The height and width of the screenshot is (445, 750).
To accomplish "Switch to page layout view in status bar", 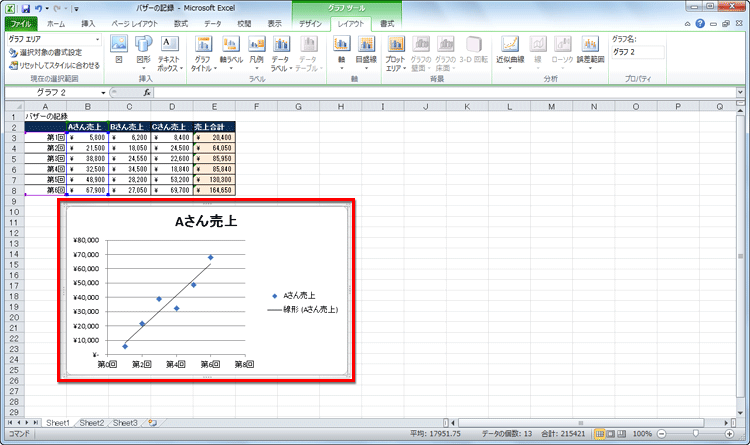I will click(611, 434).
